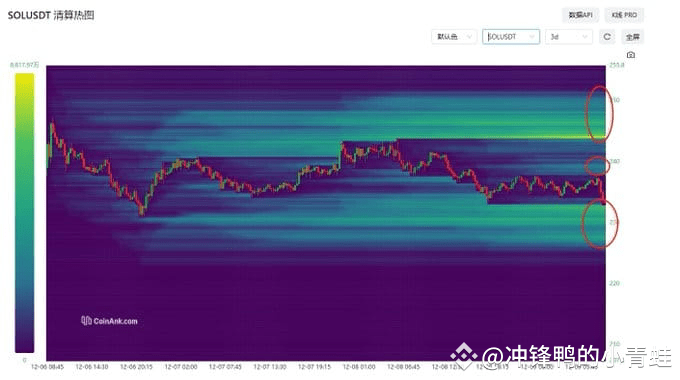The width and height of the screenshot is (680, 380).
Task: Expand the 3d time range dropdown
Action: (x=569, y=37)
